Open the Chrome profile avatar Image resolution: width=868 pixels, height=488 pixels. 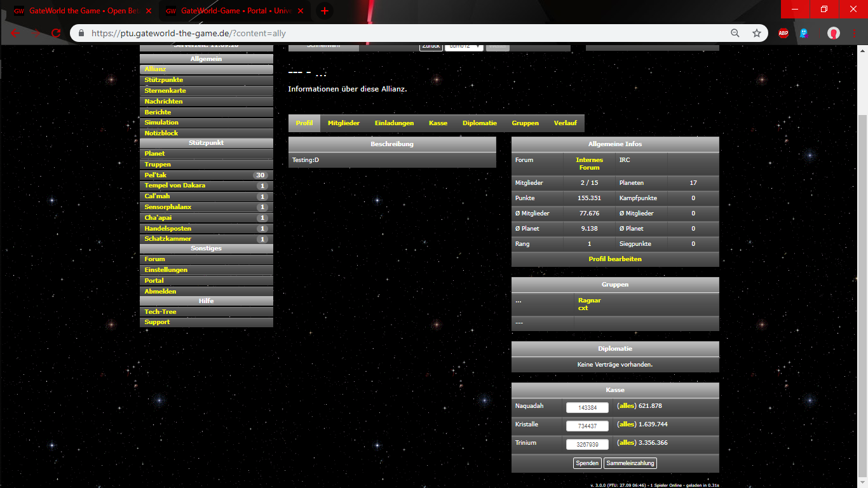click(833, 33)
